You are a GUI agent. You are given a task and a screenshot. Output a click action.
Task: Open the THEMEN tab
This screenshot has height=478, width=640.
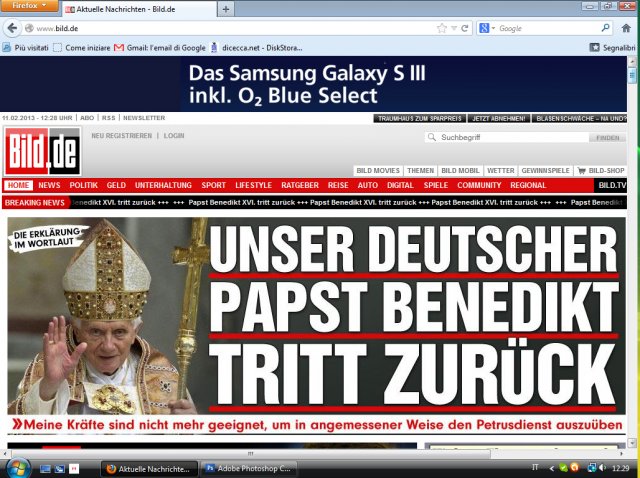point(420,171)
